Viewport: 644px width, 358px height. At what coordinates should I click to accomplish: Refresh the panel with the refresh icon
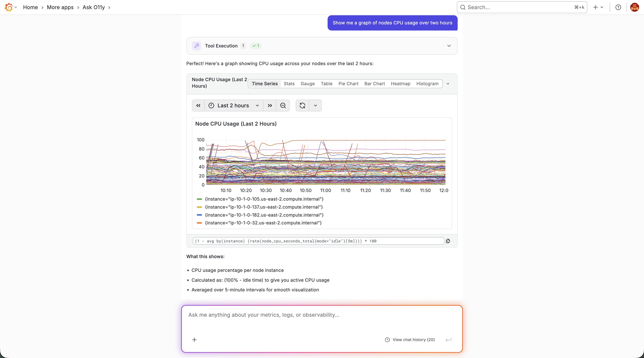coord(302,106)
